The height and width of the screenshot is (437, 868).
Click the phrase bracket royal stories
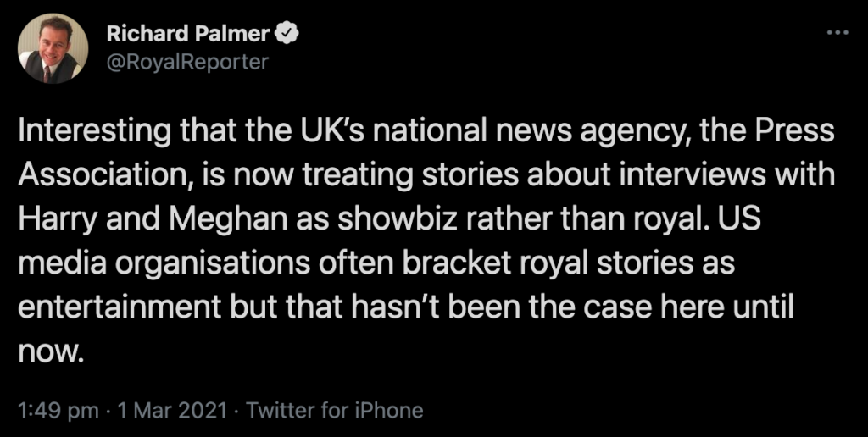547,264
